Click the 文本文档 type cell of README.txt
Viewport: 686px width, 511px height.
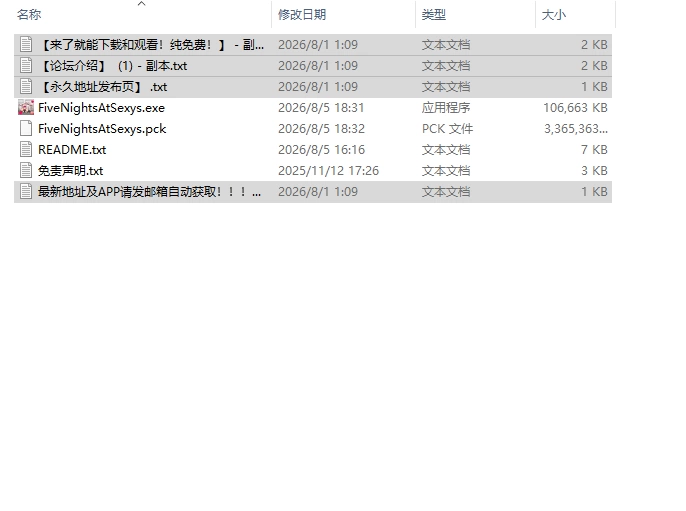(x=446, y=150)
